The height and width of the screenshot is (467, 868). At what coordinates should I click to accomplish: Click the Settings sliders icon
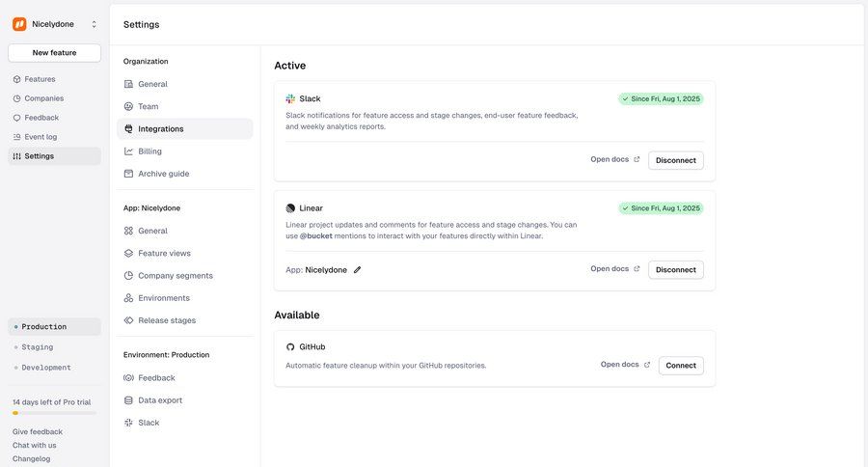click(16, 156)
